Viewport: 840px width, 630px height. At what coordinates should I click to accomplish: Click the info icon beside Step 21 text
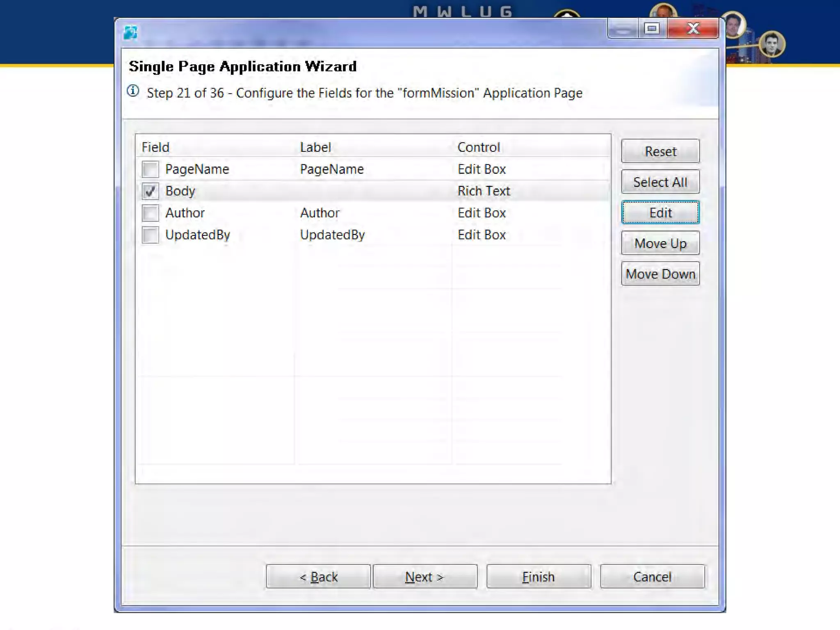coord(133,91)
